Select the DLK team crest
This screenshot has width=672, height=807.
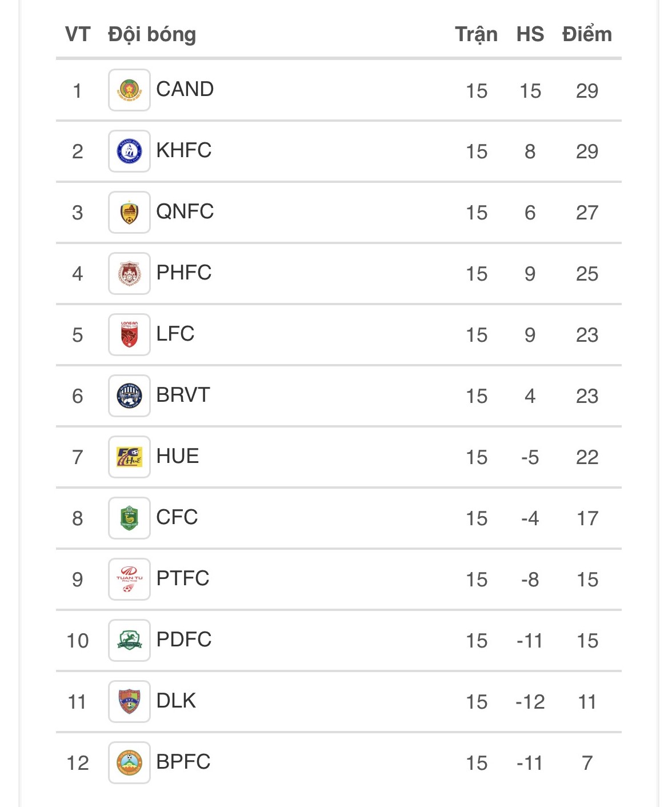[129, 702]
